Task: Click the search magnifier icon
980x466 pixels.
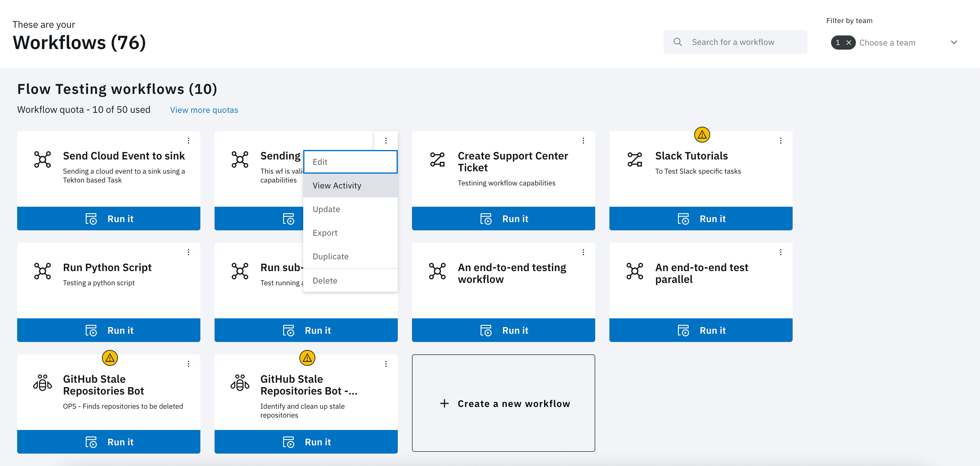Action: [678, 42]
